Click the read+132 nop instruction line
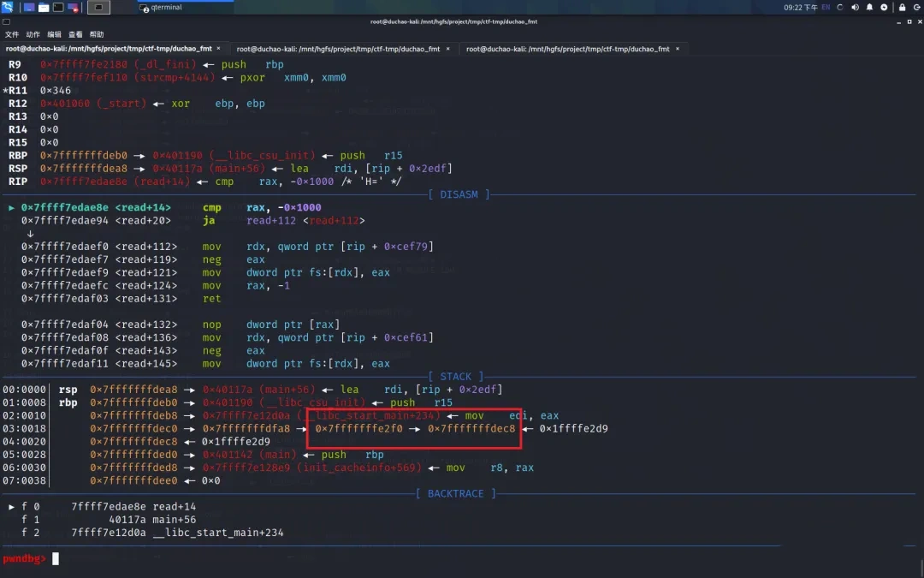Screen dimensions: 924x578 coord(181,325)
